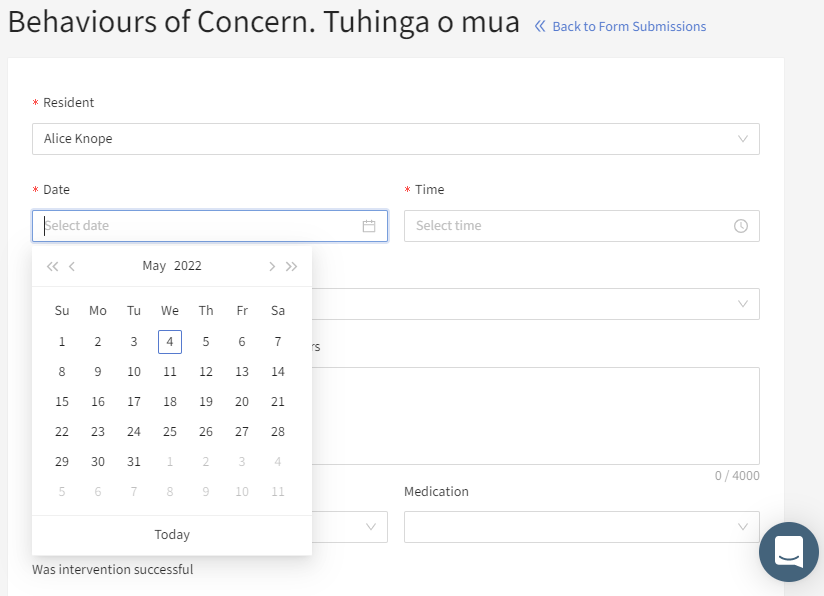Follow Back to Form Submissions link
Viewport: 824px width, 596px height.
[x=629, y=26]
